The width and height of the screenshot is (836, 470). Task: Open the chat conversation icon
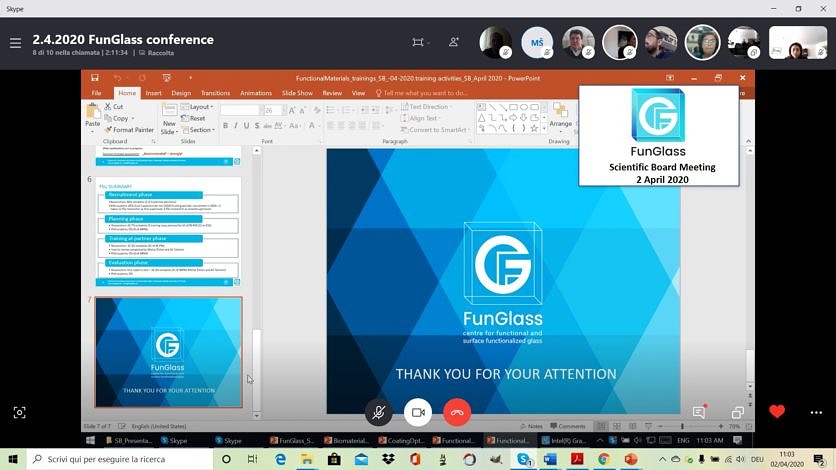(x=699, y=412)
